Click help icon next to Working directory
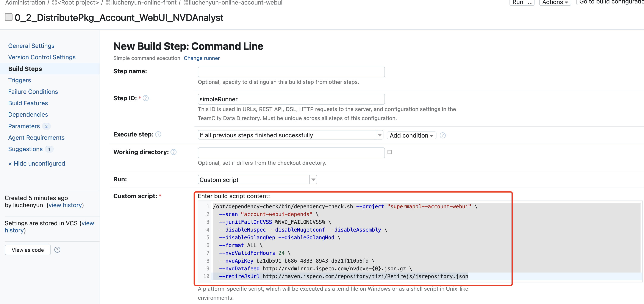The width and height of the screenshot is (644, 304). (174, 152)
